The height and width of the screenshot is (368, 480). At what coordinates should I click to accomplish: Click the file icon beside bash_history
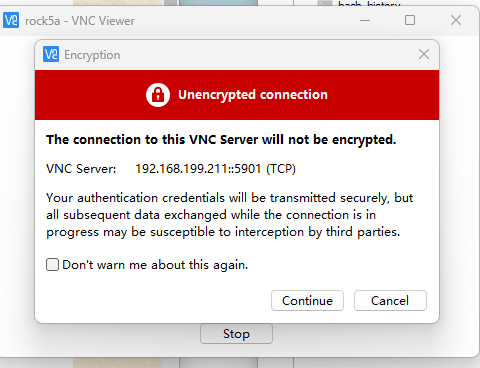click(325, 4)
